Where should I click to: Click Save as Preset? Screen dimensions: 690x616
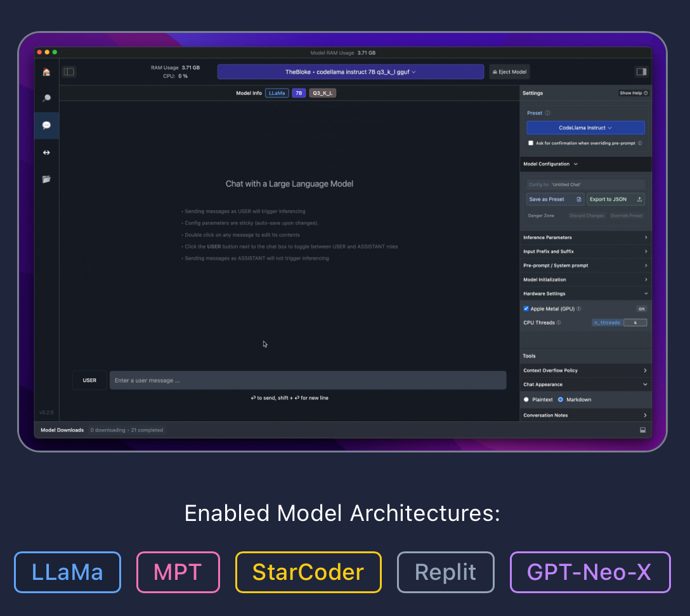556,199
